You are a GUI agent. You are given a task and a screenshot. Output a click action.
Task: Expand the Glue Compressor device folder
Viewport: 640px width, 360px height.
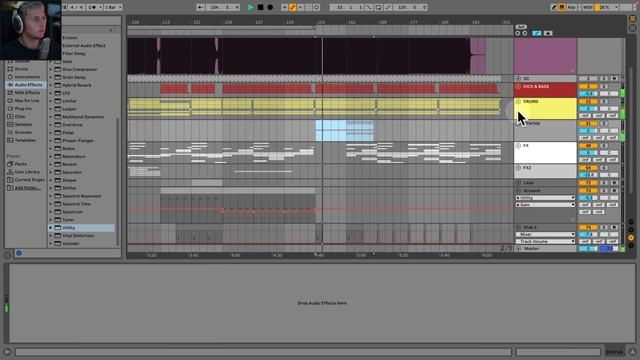[x=51, y=69]
